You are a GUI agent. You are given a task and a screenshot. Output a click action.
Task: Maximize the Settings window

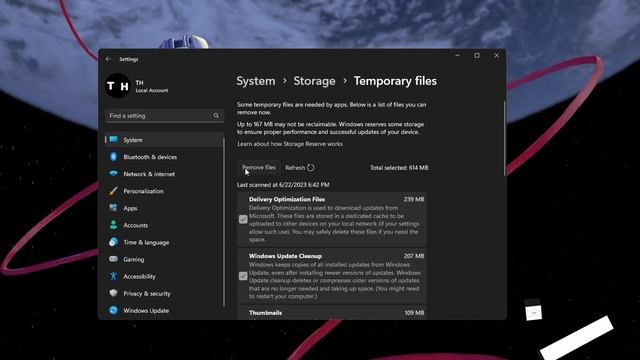coord(477,56)
